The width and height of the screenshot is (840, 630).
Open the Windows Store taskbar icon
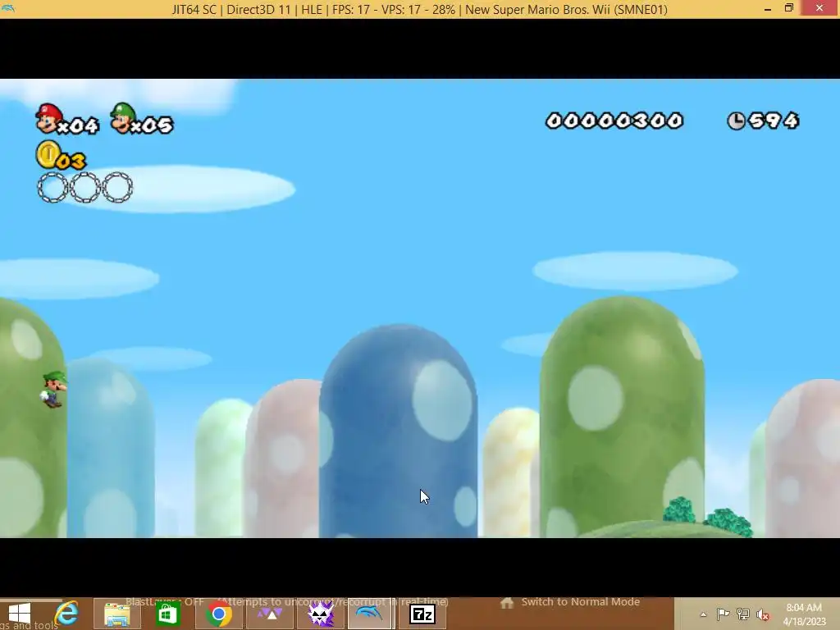[x=167, y=614]
